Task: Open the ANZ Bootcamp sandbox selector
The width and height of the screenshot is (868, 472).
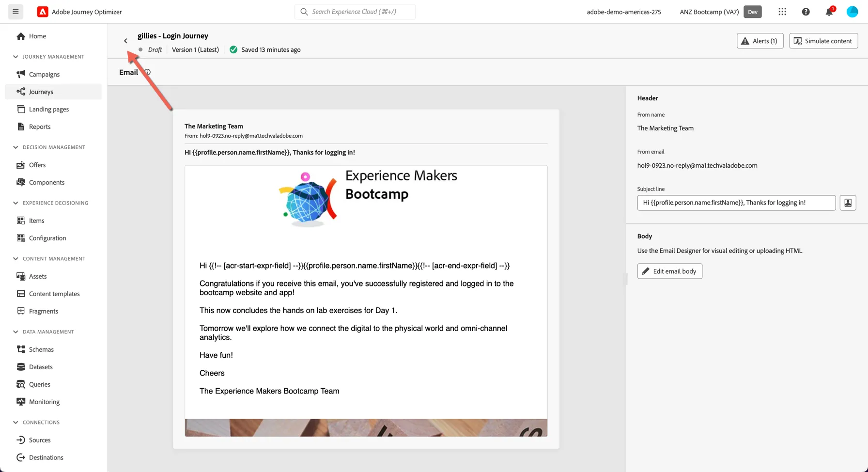Action: coord(720,12)
